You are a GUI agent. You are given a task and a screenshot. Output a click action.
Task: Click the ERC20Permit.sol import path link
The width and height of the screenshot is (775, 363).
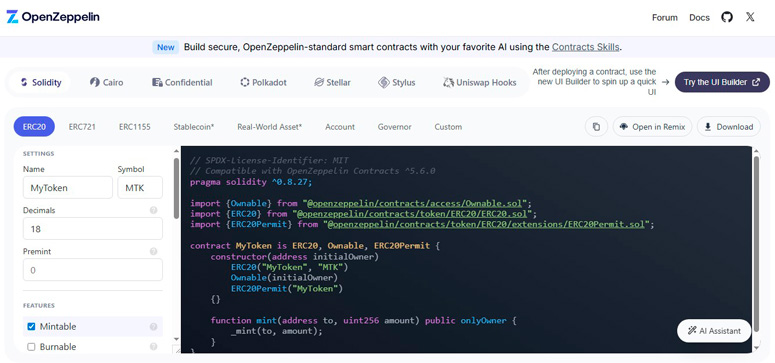[x=487, y=224]
